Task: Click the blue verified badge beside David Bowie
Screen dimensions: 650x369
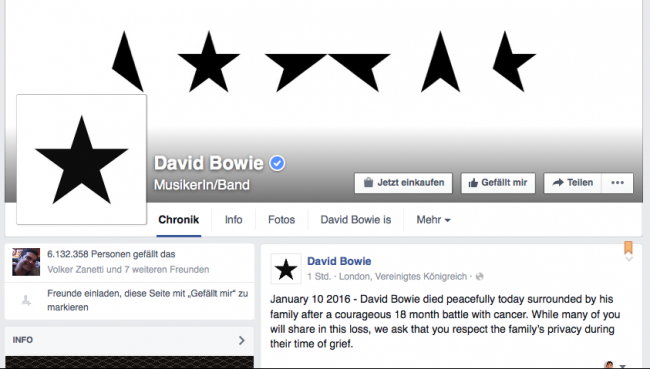Action: click(277, 163)
